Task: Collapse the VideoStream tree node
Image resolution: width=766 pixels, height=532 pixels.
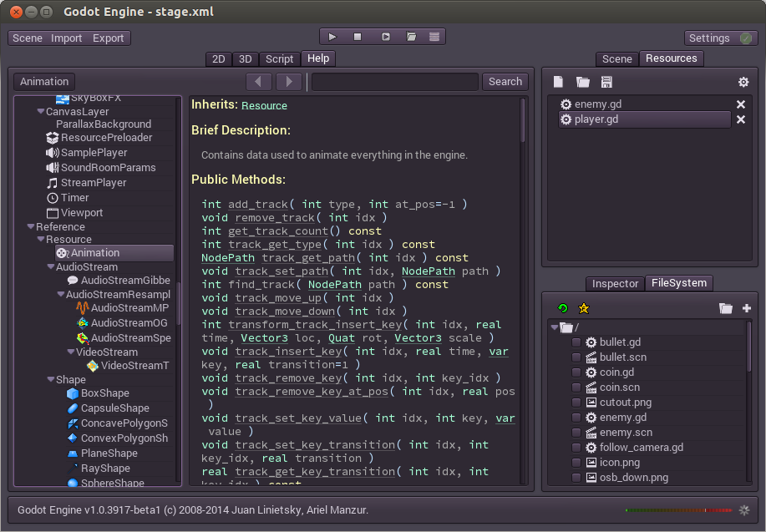Action: click(x=71, y=352)
